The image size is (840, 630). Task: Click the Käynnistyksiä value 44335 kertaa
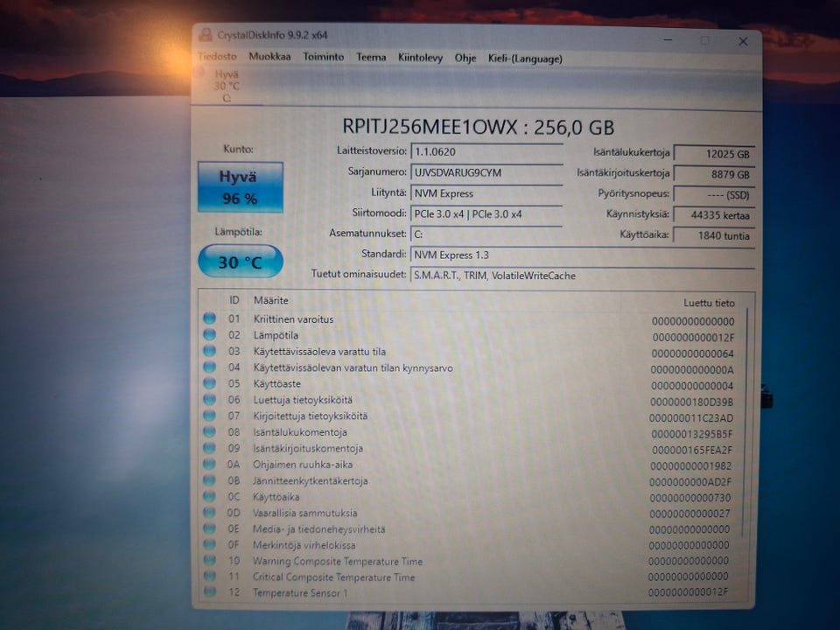pyautogui.click(x=714, y=215)
